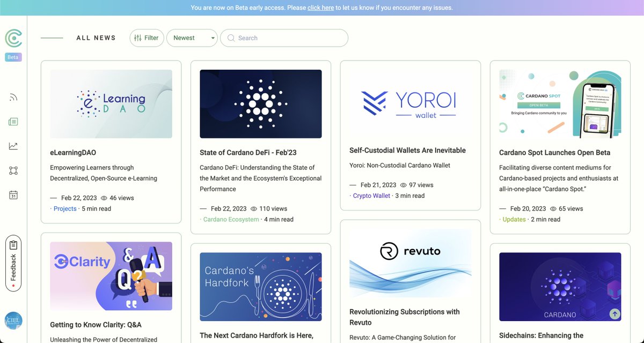The width and height of the screenshot is (644, 343).
Task: Open State of Cardano DeFi - Feb'23 title
Action: point(248,153)
